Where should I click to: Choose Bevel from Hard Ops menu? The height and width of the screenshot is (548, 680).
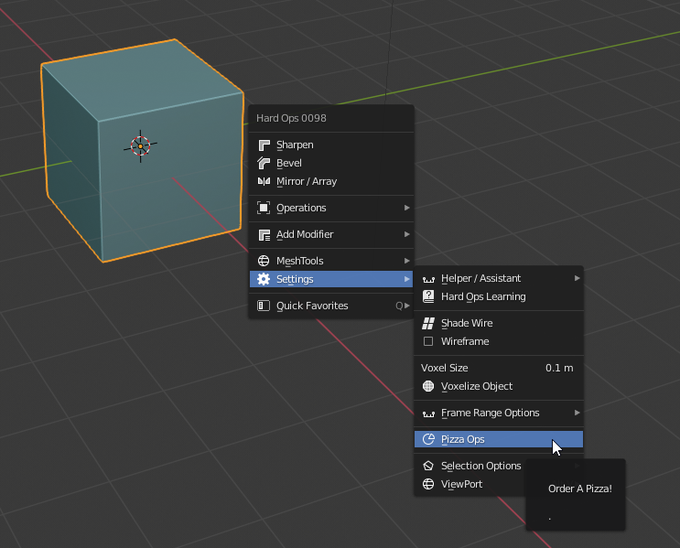coord(331,163)
